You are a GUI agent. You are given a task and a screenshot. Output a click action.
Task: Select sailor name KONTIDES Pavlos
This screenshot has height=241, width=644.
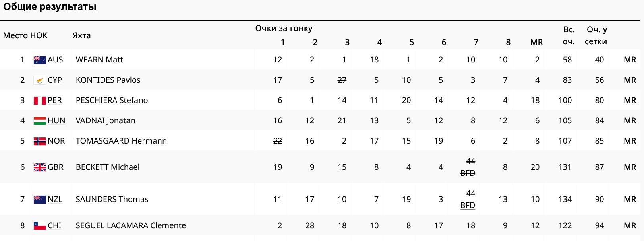pyautogui.click(x=108, y=80)
